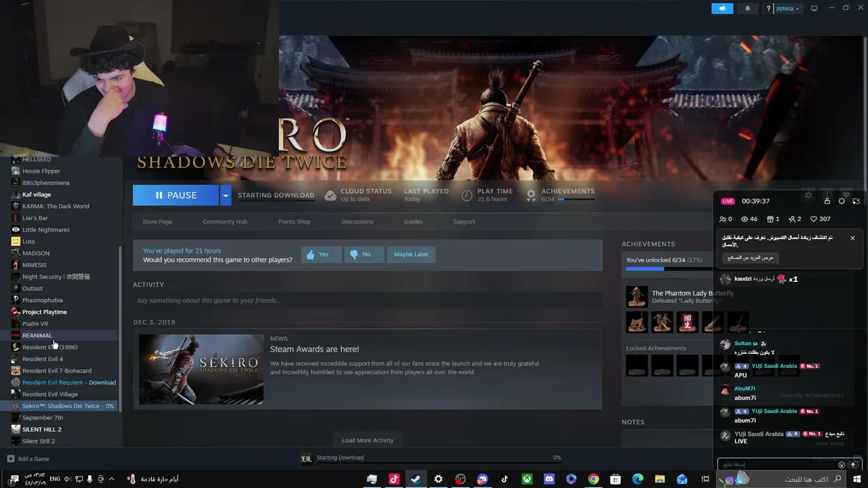Select Resident Evil 4
This screenshot has width=868, height=488.
tap(43, 359)
